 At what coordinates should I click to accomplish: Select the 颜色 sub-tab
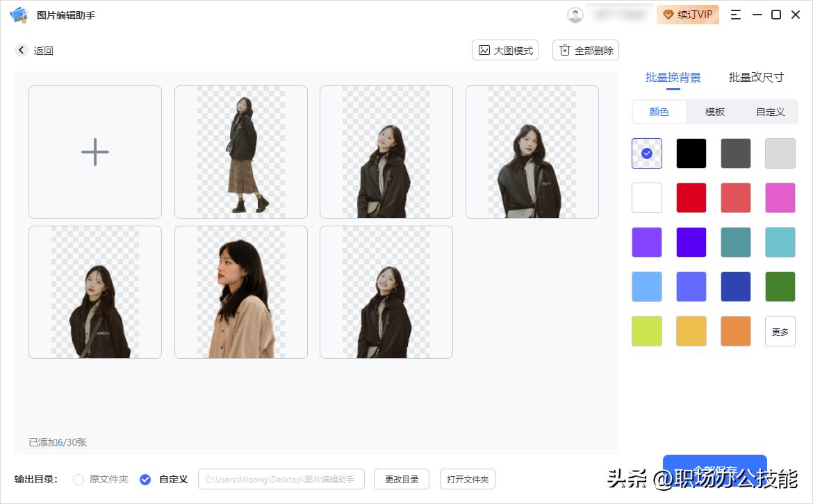pos(659,111)
